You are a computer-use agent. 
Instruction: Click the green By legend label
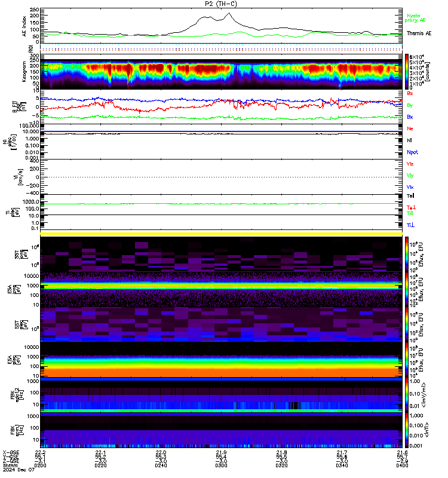pyautogui.click(x=410, y=105)
